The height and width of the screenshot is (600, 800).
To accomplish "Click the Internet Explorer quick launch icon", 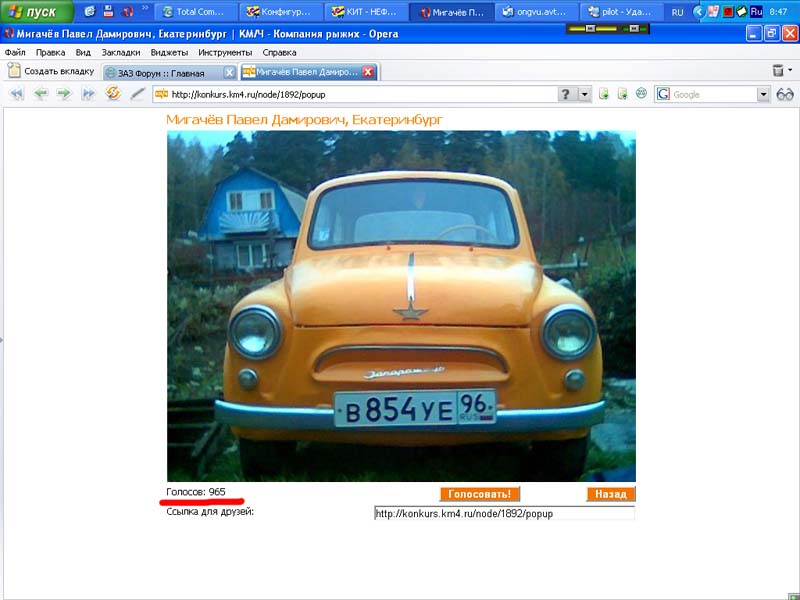I will point(90,11).
